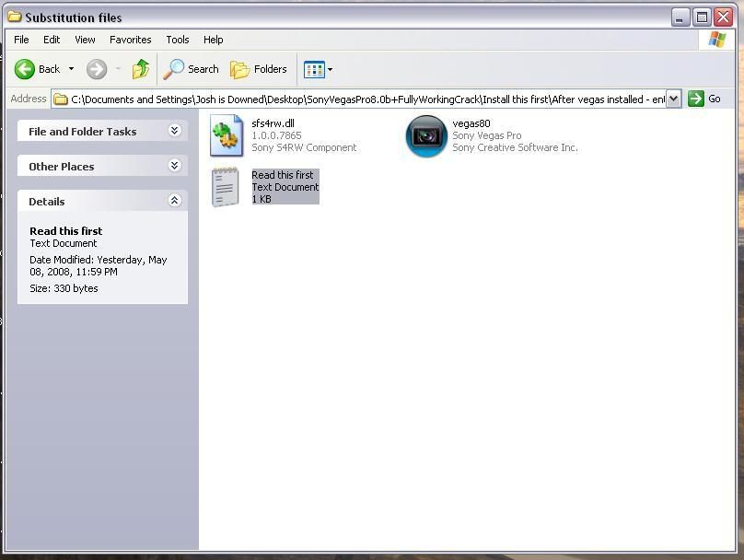
Task: Click the Windows flag logo
Action: point(717,40)
